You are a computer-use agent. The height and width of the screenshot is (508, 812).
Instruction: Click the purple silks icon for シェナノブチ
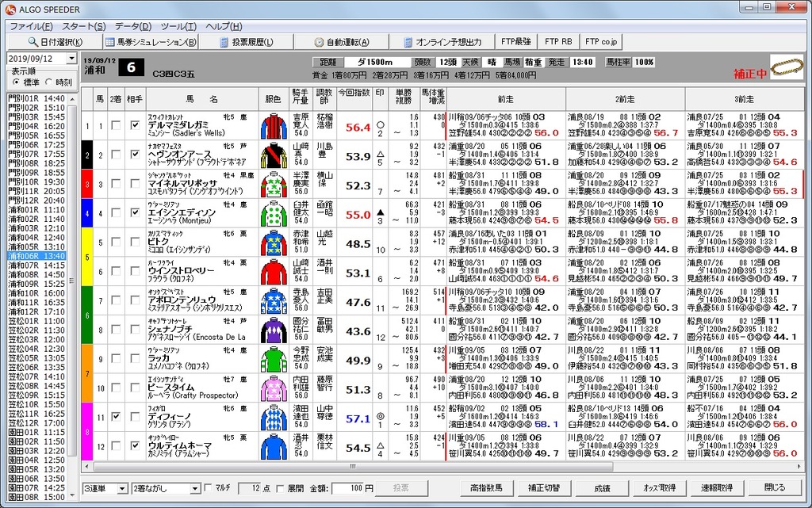click(274, 330)
